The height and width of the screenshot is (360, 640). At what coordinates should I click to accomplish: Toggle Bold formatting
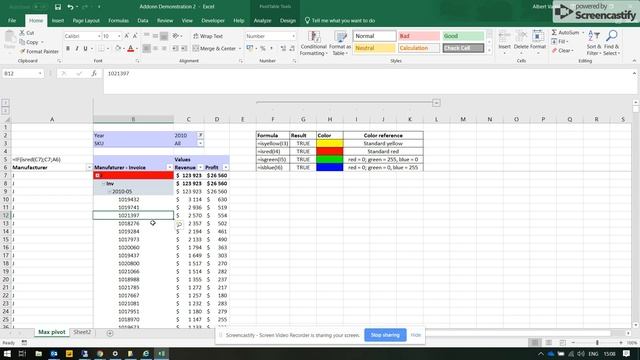pos(68,49)
